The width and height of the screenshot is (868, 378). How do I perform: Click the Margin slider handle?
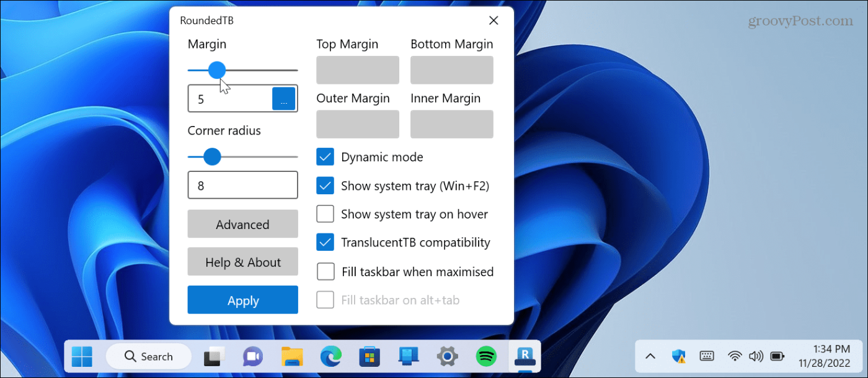tap(216, 70)
